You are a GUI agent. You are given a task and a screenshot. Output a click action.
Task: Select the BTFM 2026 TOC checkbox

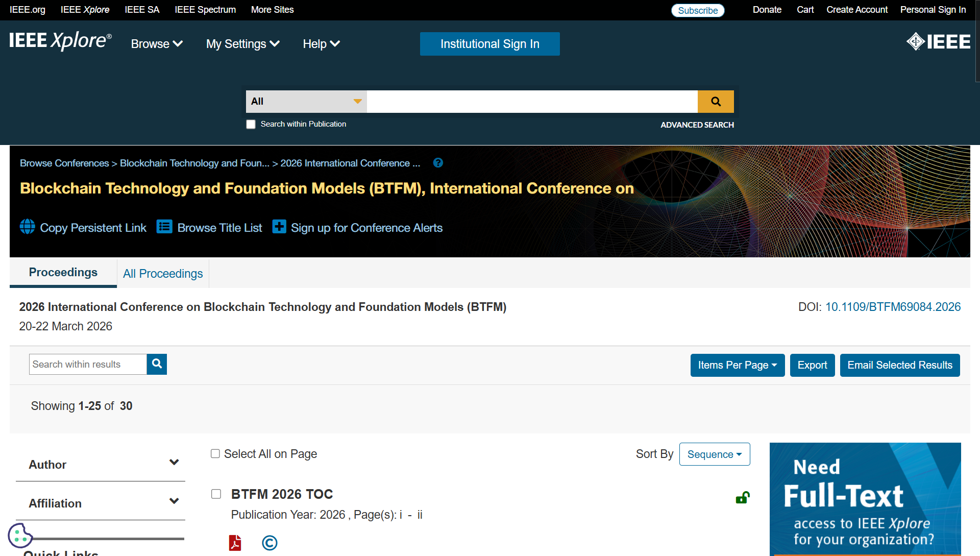216,494
